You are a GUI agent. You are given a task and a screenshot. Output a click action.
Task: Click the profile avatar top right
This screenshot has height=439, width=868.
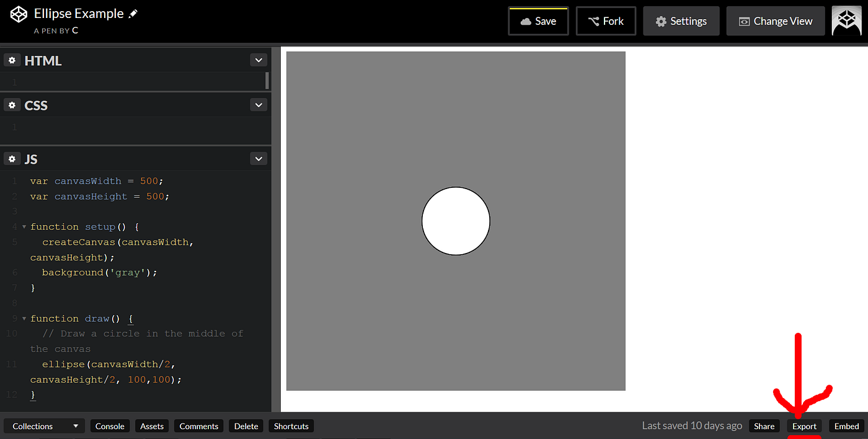tap(847, 20)
